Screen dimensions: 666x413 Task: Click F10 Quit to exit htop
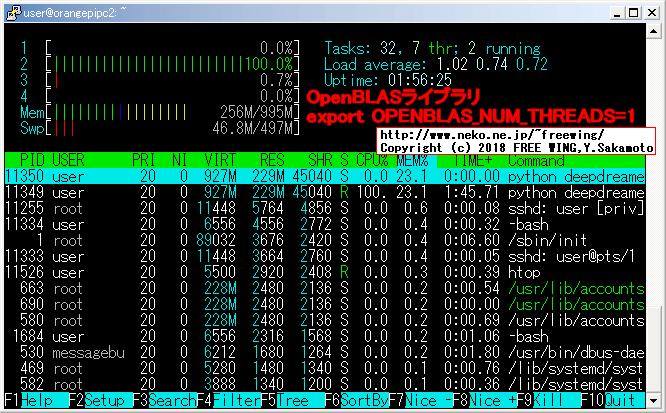click(x=613, y=400)
